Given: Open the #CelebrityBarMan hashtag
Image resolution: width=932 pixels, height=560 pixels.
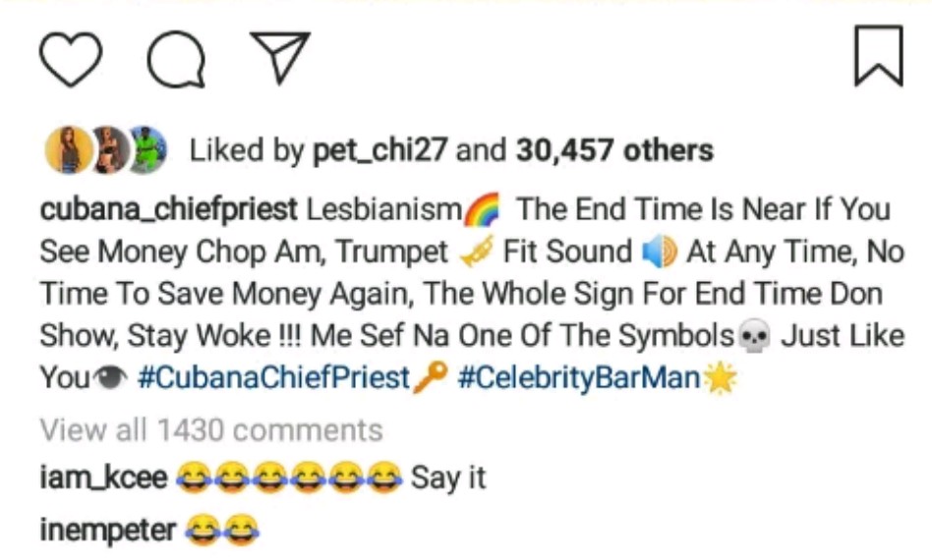Looking at the screenshot, I should (579, 378).
